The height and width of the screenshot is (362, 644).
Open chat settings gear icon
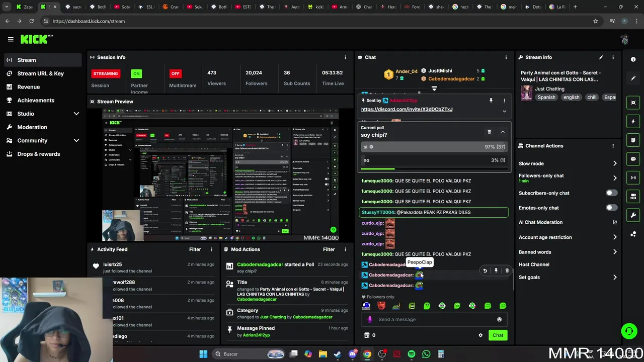point(480,335)
